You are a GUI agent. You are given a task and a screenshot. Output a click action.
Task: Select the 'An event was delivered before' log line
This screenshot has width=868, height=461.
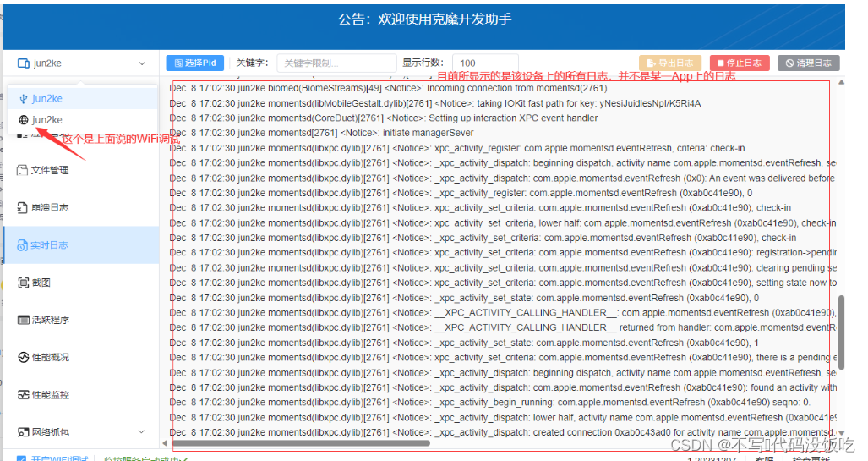[502, 178]
